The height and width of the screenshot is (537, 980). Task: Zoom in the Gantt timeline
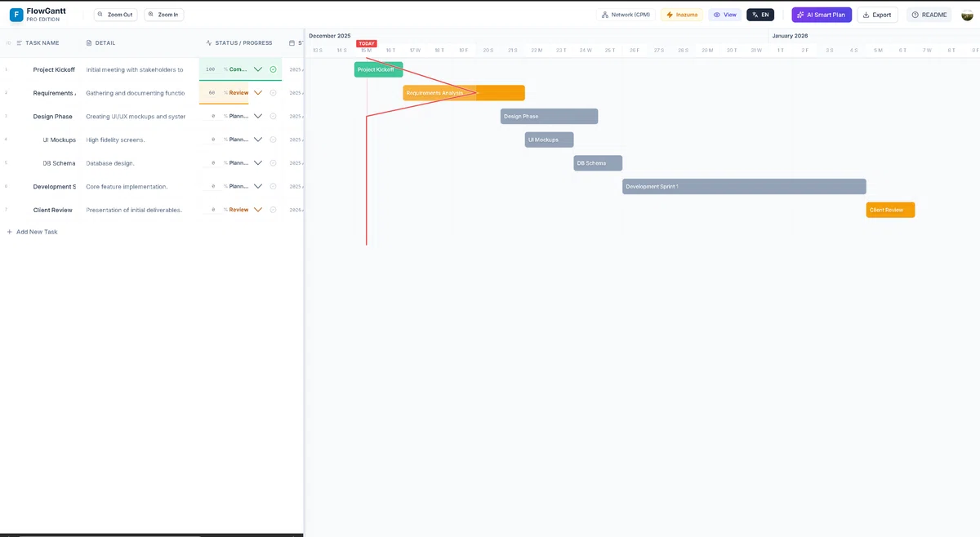164,15
